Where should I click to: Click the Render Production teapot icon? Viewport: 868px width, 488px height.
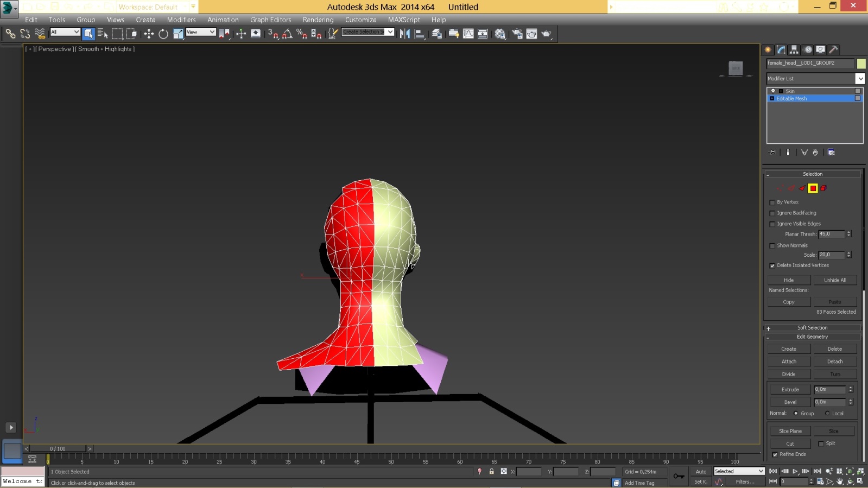(x=546, y=34)
